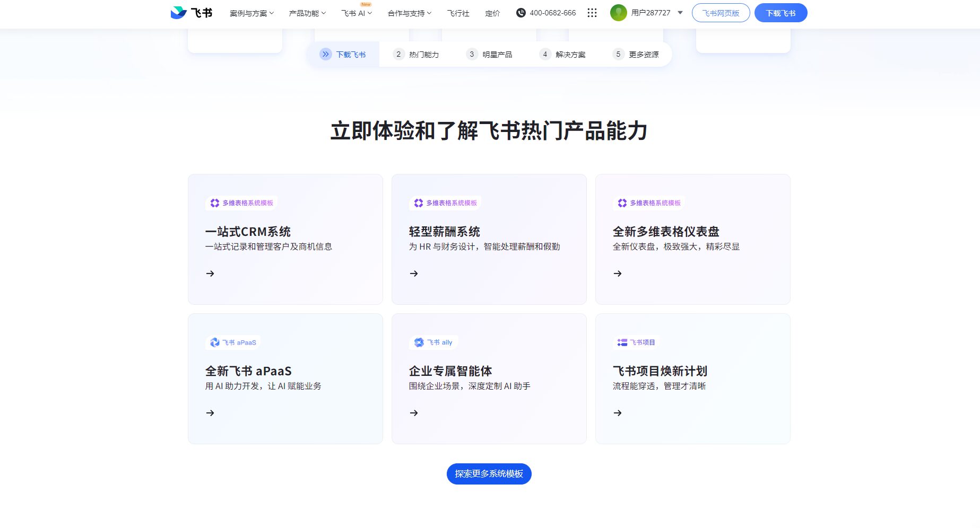Click the step number 5 circle
The height and width of the screenshot is (528, 980).
(619, 54)
